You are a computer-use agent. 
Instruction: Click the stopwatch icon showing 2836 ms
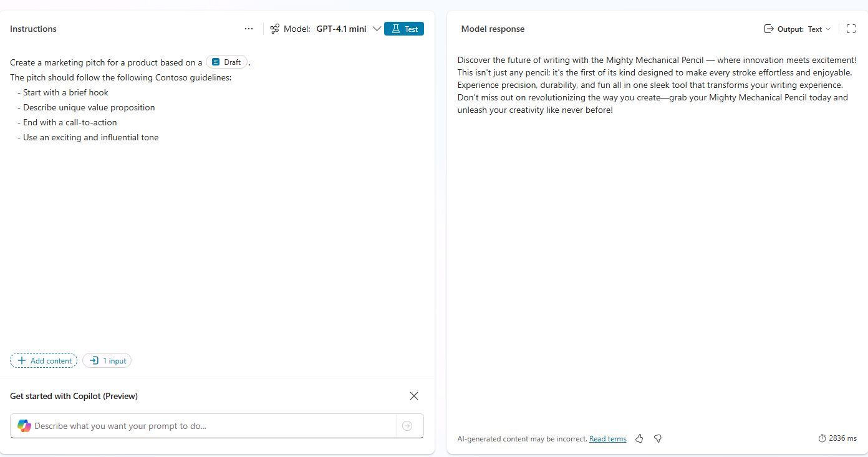pos(821,438)
